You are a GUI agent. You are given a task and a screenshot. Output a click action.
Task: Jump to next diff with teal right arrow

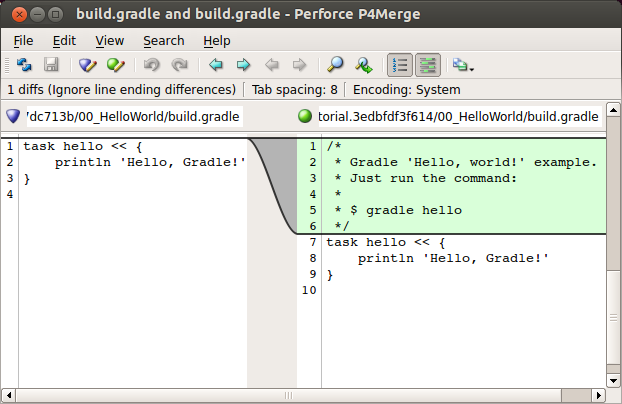[242, 65]
